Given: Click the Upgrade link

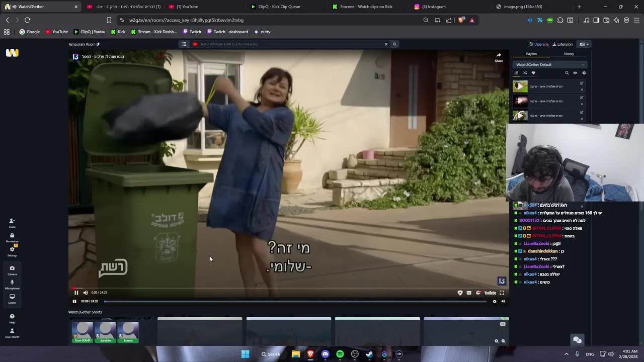Looking at the screenshot, I should click(x=539, y=44).
